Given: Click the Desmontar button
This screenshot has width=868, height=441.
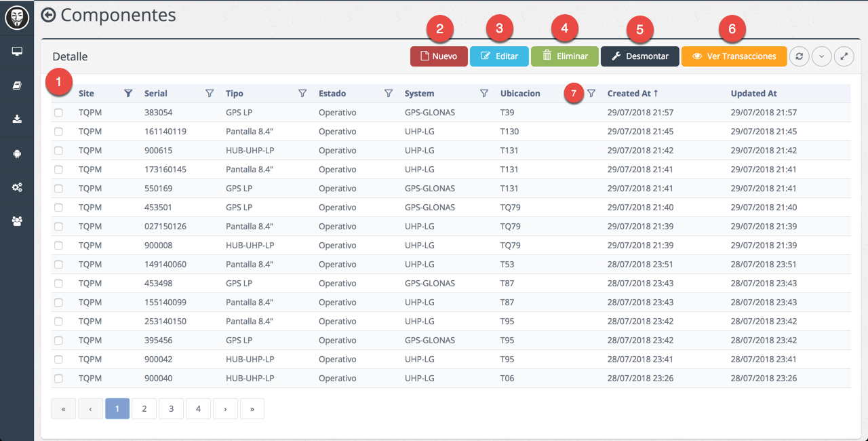Looking at the screenshot, I should point(640,56).
